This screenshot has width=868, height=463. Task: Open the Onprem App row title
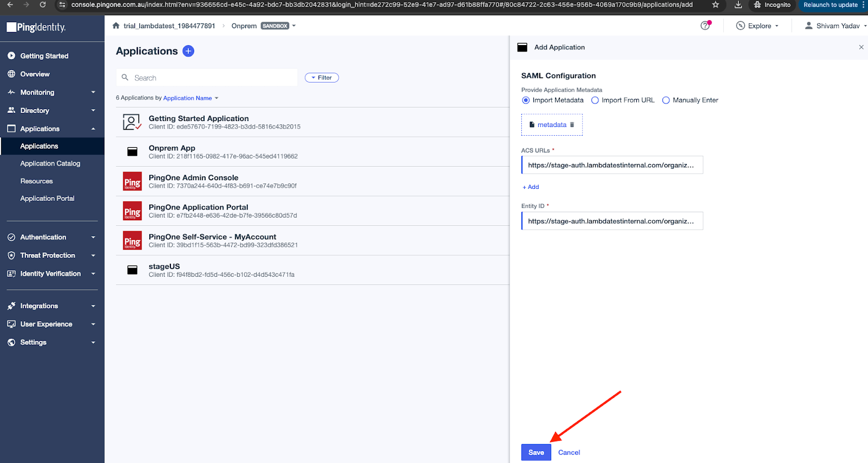point(172,148)
